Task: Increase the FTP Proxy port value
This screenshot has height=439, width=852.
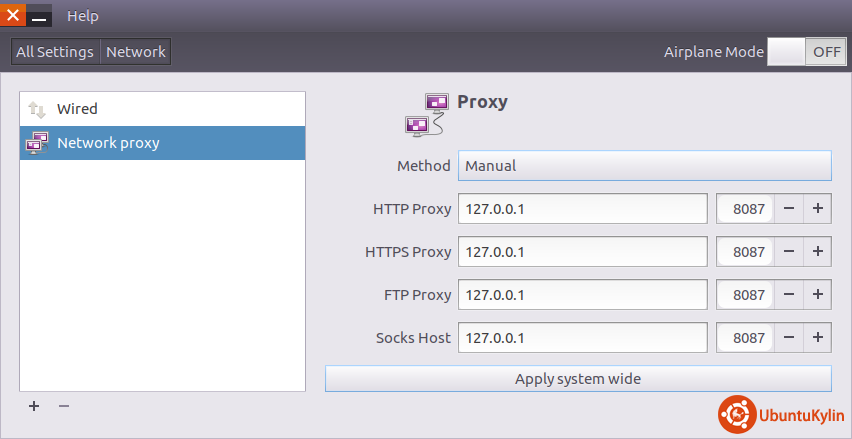Action: pos(817,295)
